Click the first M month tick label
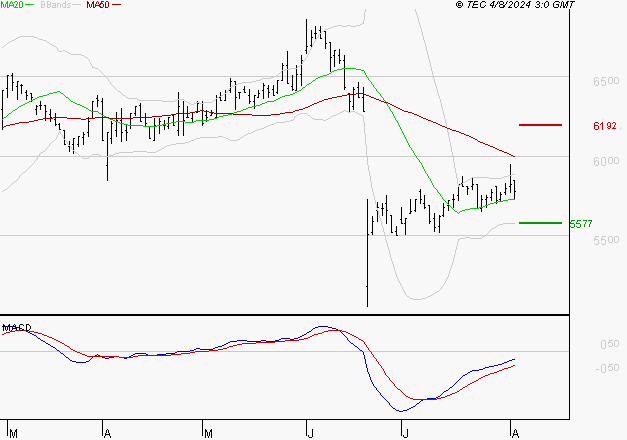627x440 pixels. coord(13,434)
